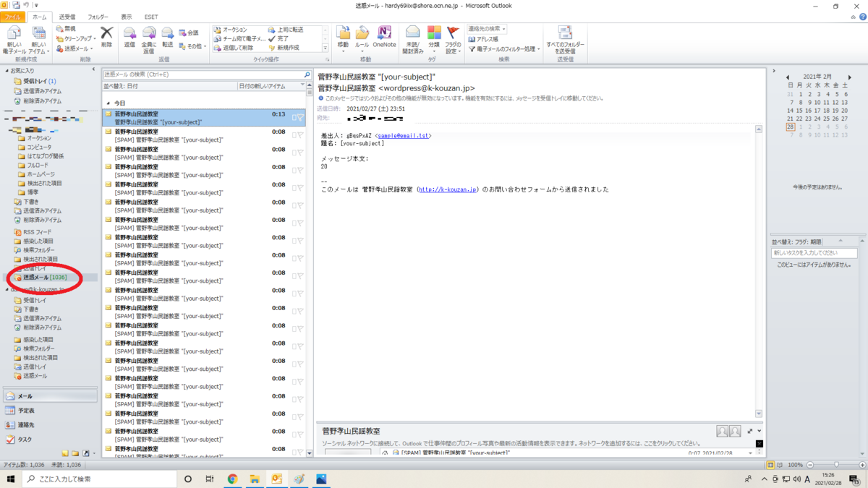The width and height of the screenshot is (868, 488).
Task: Click the OneNote ribbon icon
Action: pos(385,38)
